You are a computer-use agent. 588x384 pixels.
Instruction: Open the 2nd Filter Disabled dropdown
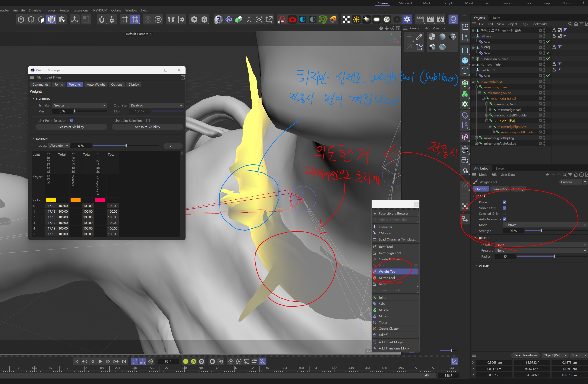156,105
